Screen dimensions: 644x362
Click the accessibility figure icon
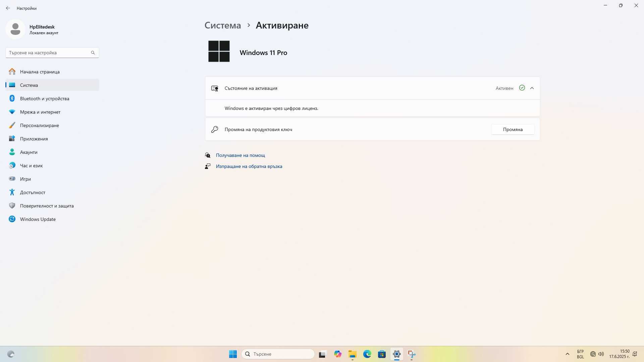click(x=12, y=192)
